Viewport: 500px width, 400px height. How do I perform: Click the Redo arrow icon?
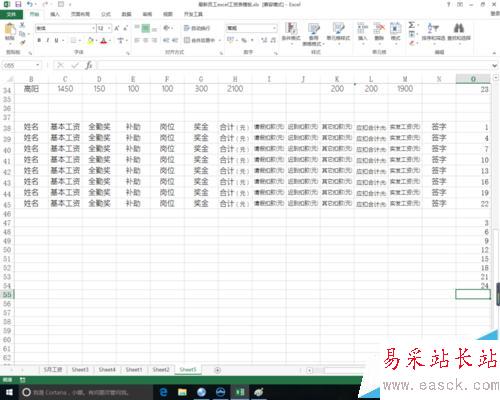[x=45, y=4]
